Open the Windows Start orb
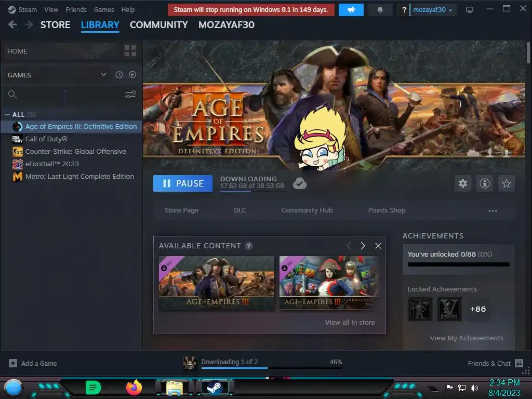The width and height of the screenshot is (532, 399). coord(14,388)
